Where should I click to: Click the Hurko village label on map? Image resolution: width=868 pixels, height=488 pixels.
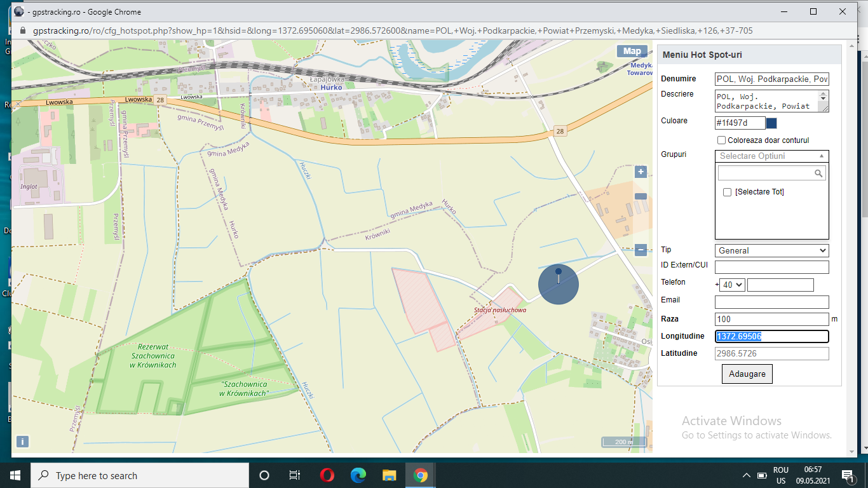331,87
